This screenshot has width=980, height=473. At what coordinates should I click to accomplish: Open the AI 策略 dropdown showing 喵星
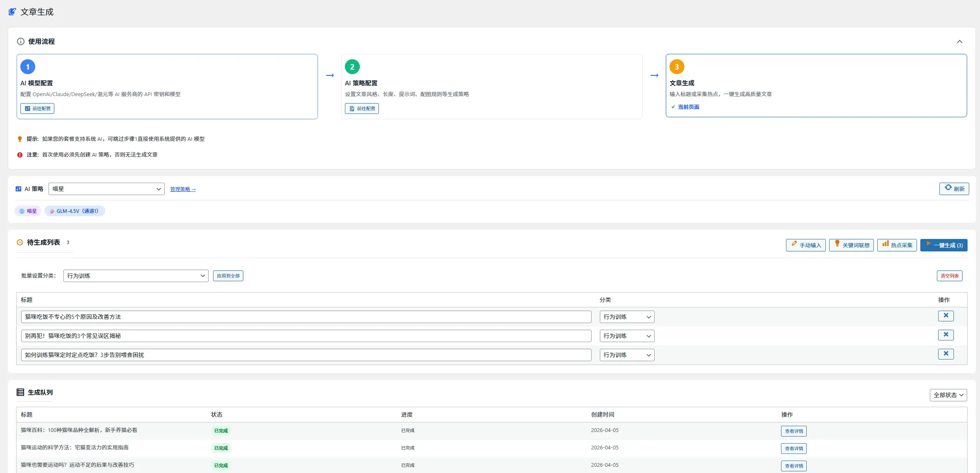[x=106, y=189]
